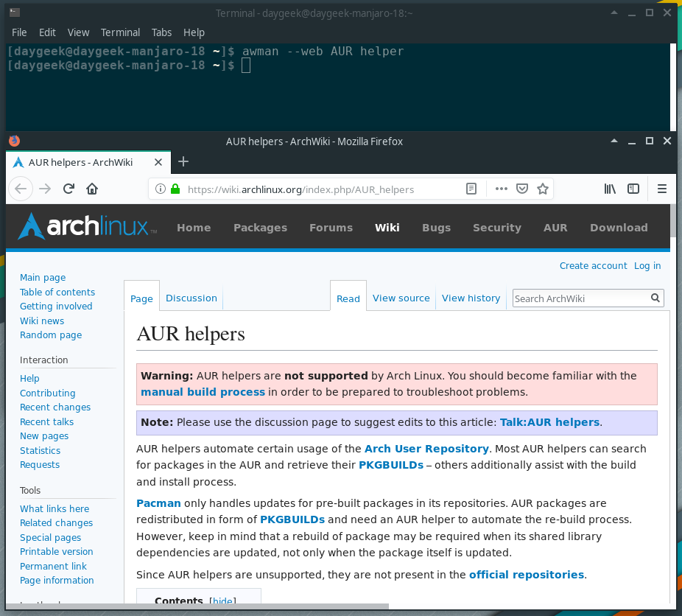
Task: Reload the current page
Action: 68,189
